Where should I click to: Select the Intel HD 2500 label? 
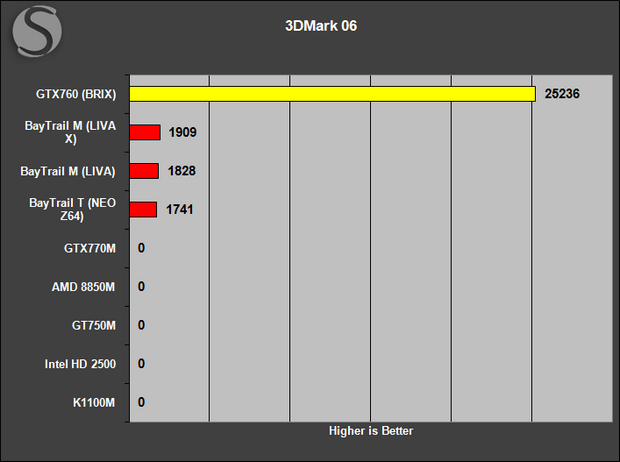click(x=80, y=364)
